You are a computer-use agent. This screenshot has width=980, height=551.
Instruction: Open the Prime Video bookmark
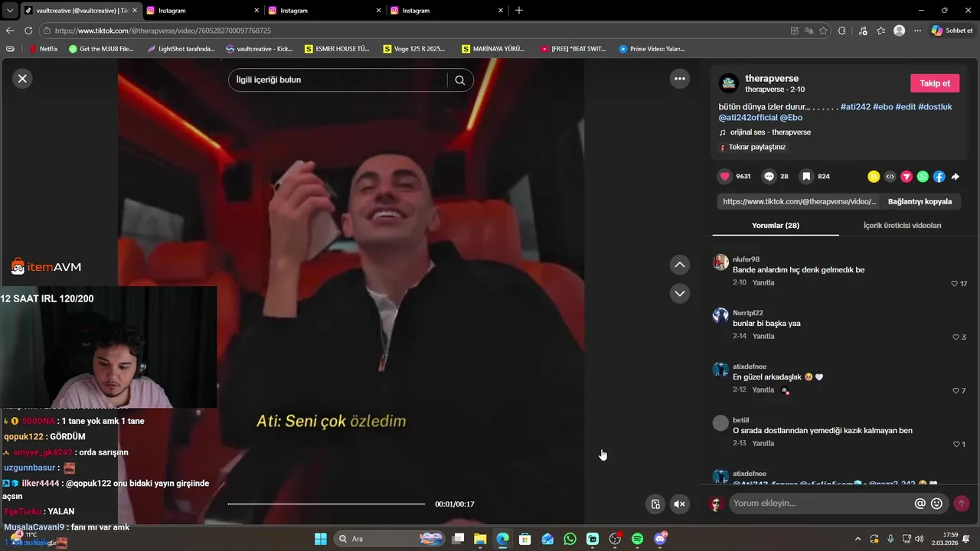click(x=652, y=49)
